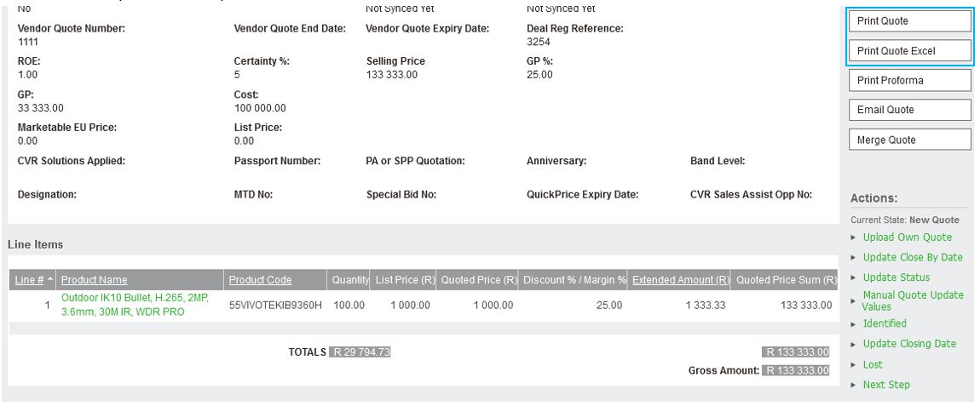The width and height of the screenshot is (980, 406).
Task: Mark the quote as Lost
Action: (872, 364)
